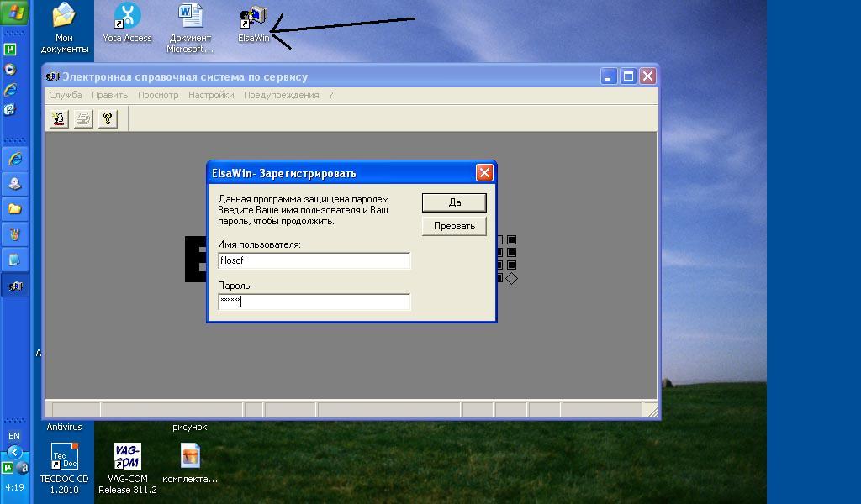Click the Прервать button to cancel

point(454,226)
